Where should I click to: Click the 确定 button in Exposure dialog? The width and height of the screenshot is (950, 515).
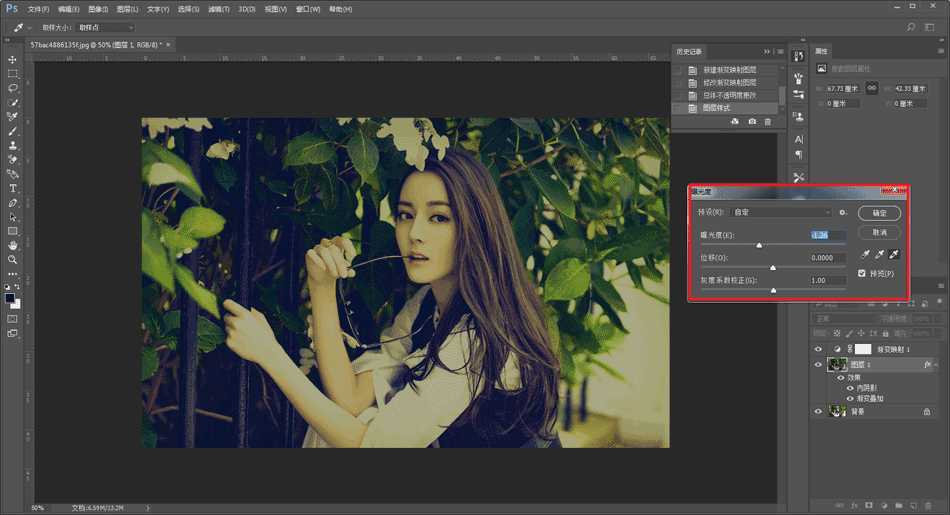[x=879, y=213]
